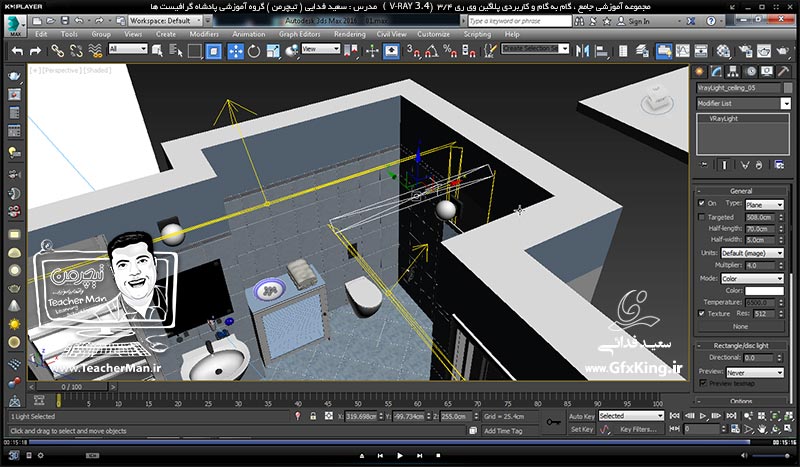800x467 pixels.
Task: Click the None texture map button
Action: click(x=741, y=327)
